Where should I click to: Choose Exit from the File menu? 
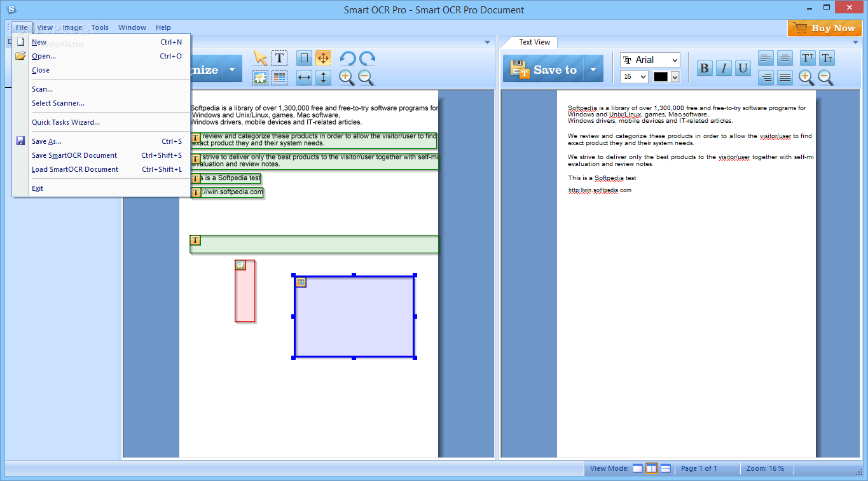pyautogui.click(x=101, y=188)
